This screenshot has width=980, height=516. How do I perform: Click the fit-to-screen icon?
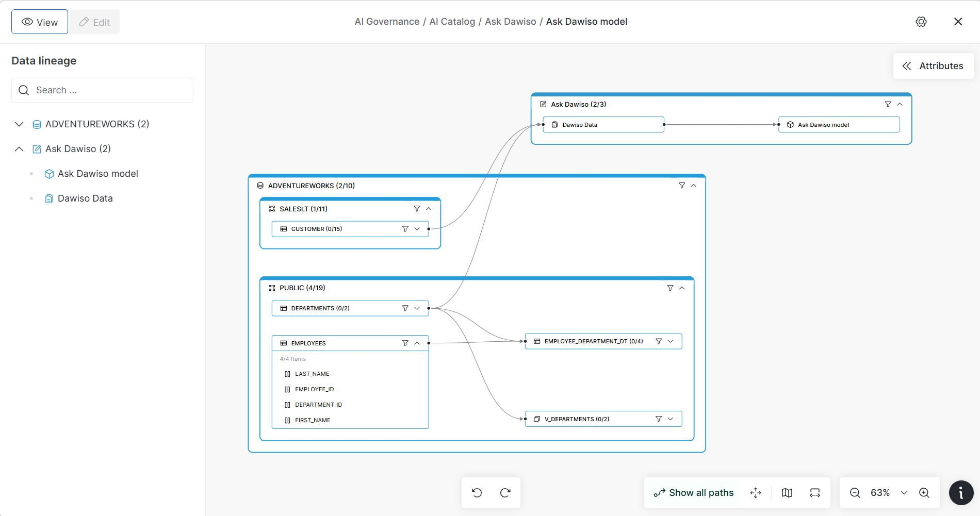click(x=815, y=493)
